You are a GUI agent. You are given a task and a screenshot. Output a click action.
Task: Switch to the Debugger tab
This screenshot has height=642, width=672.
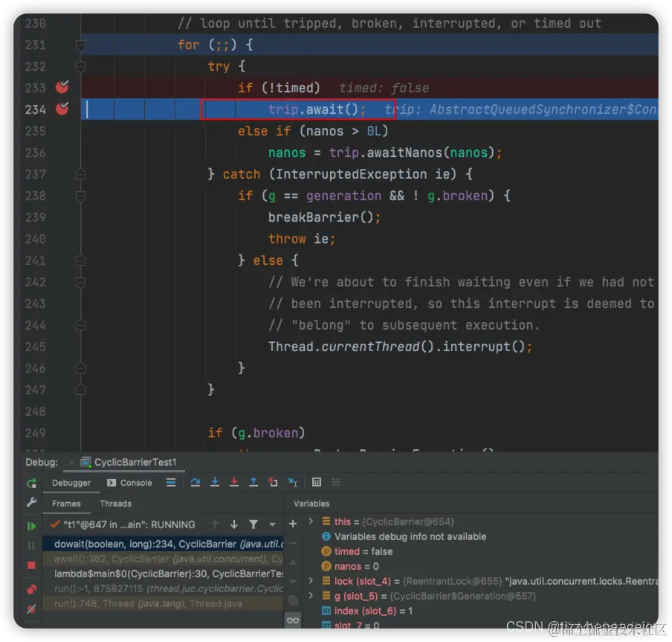[71, 483]
